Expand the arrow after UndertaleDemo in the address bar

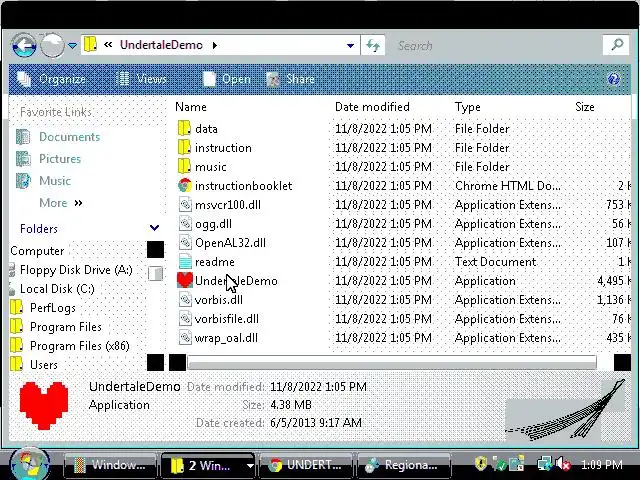(x=215, y=45)
